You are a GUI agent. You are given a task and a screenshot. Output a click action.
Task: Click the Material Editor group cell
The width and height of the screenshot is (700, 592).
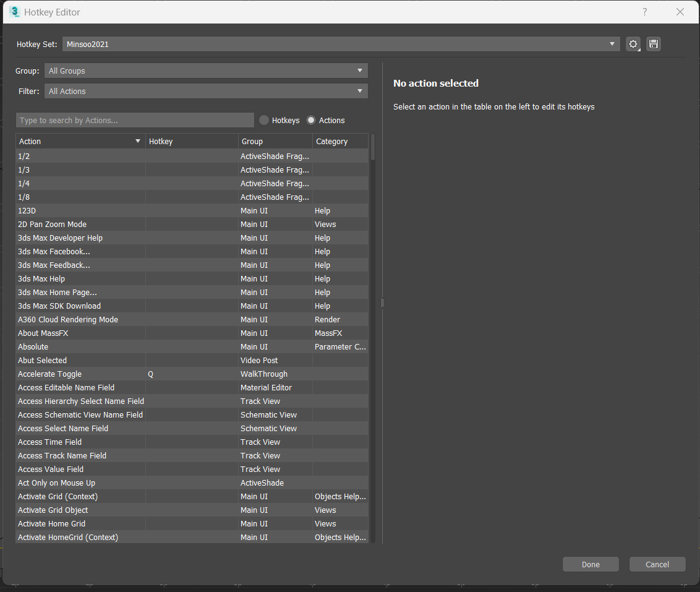tap(275, 387)
